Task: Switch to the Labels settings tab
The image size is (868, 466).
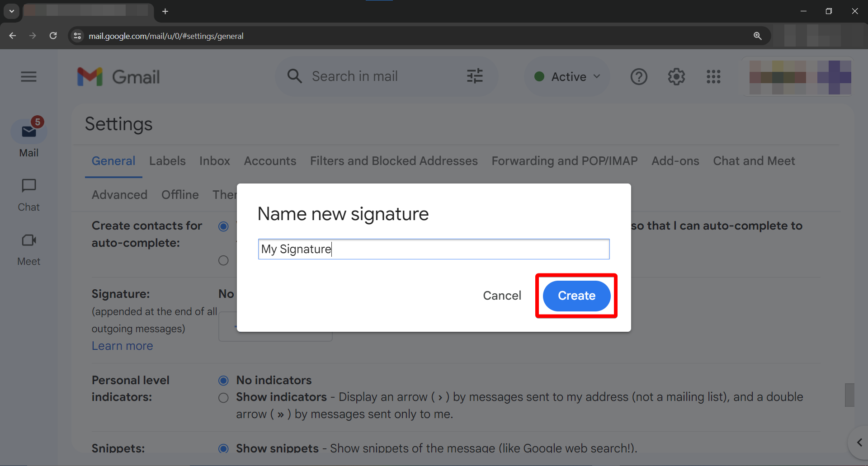Action: click(167, 161)
